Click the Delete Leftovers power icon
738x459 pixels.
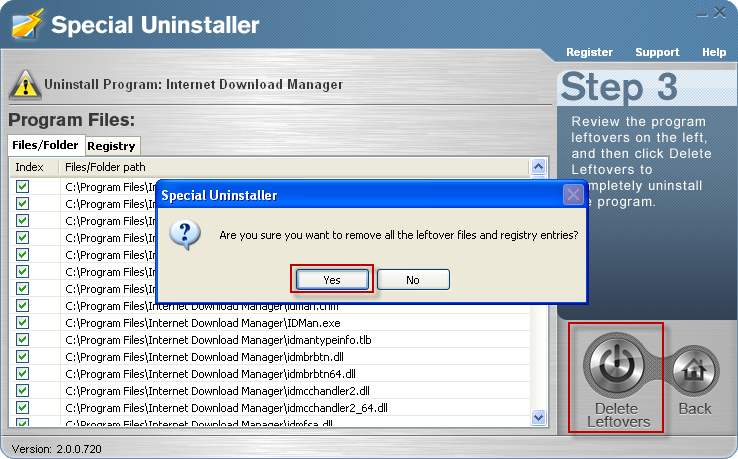pos(616,367)
